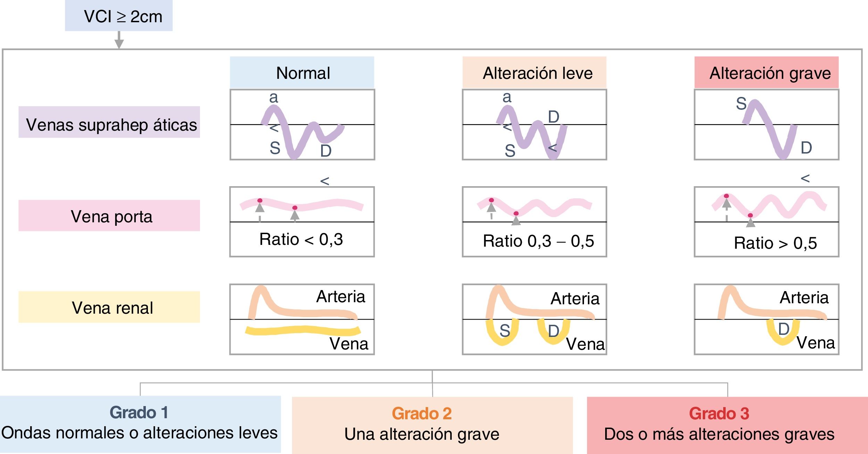Click the VCI ≥ 2cm box

tap(119, 16)
